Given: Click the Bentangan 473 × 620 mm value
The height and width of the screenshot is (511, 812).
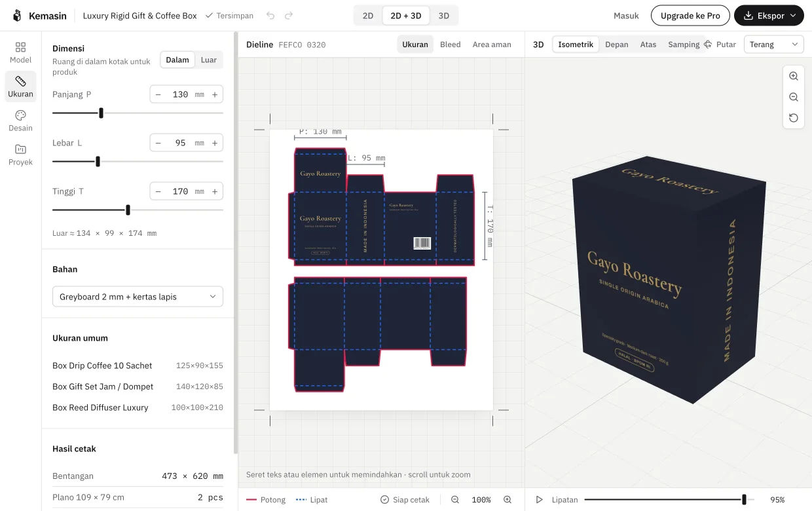Looking at the screenshot, I should pos(193,476).
